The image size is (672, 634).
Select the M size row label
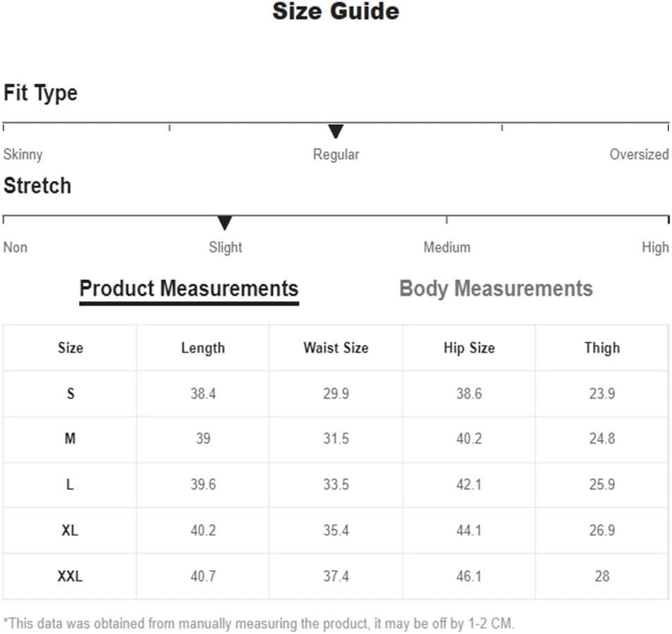tap(71, 439)
